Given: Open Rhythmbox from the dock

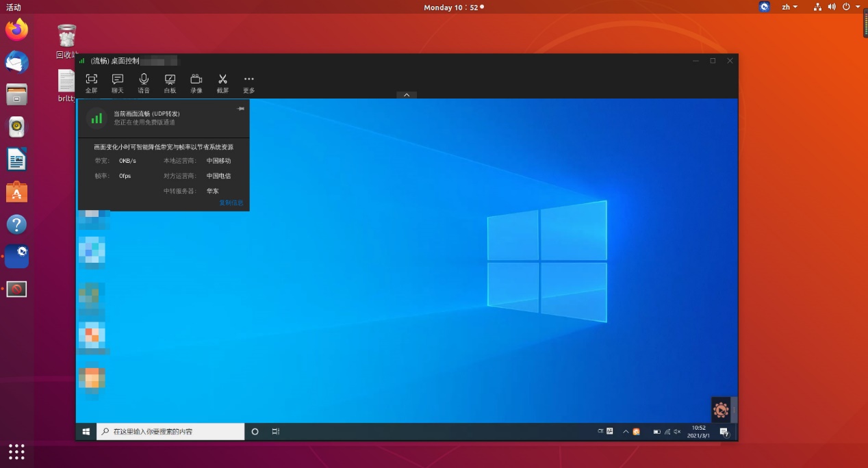Looking at the screenshot, I should click(x=17, y=127).
